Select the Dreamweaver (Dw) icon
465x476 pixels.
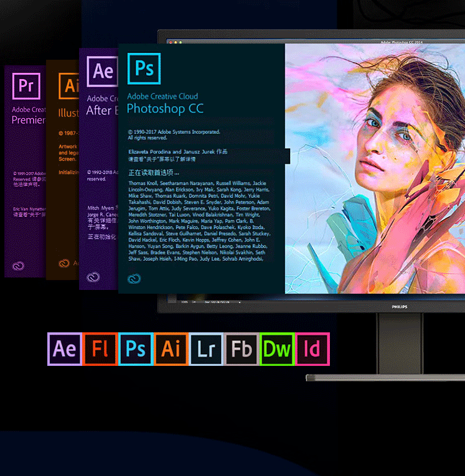tap(277, 349)
